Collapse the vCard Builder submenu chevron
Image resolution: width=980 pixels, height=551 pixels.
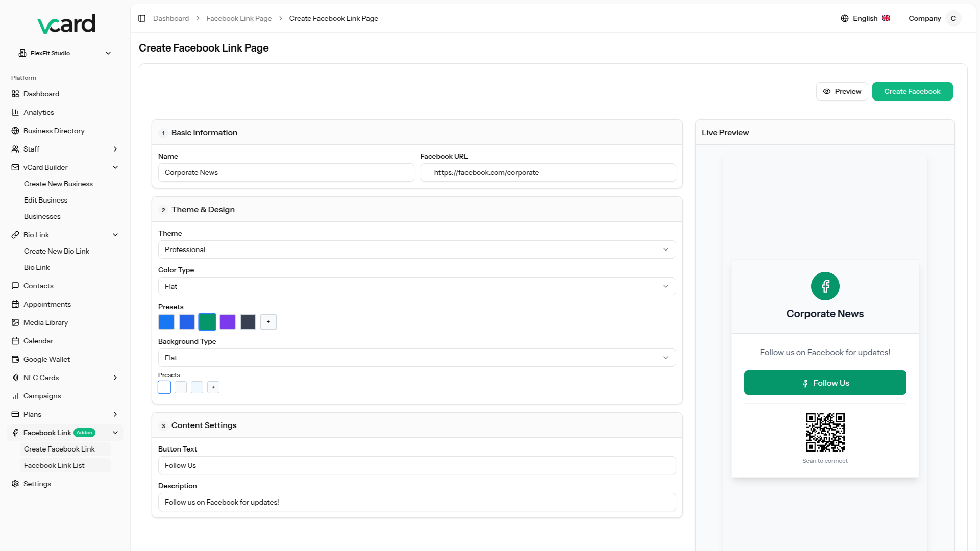click(115, 167)
